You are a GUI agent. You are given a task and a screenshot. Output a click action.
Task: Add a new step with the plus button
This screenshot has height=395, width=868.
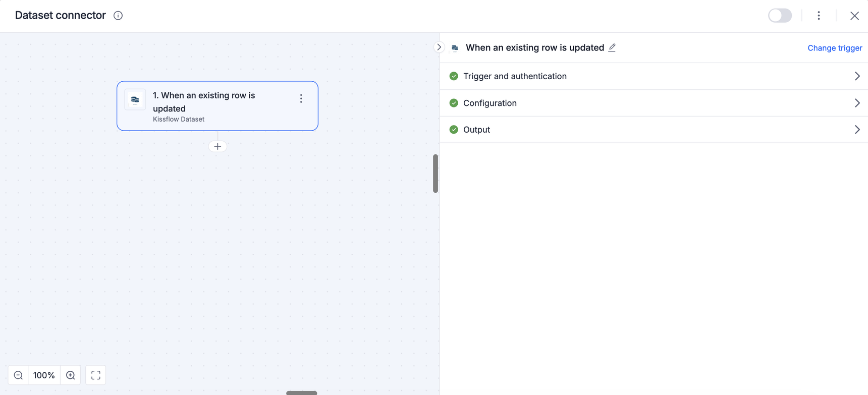coord(218,146)
